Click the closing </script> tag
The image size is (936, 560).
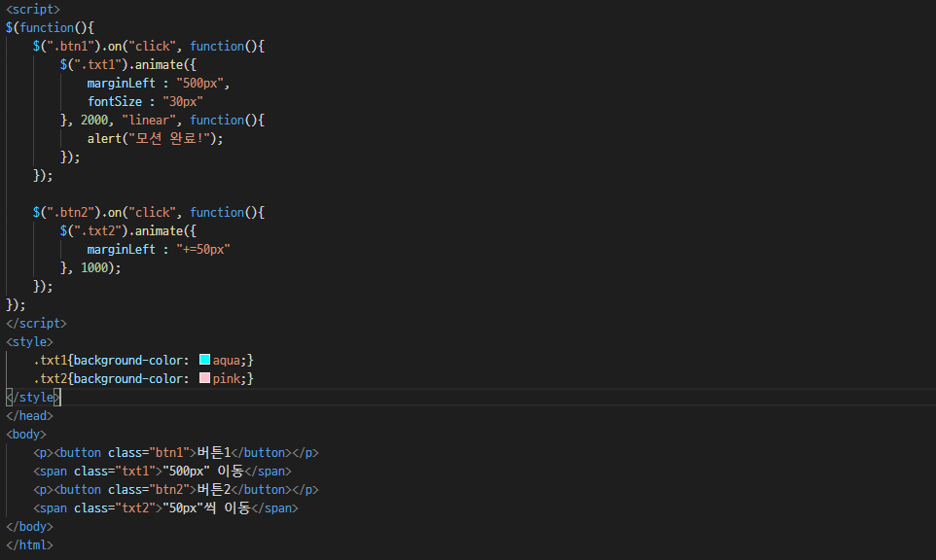click(x=36, y=323)
